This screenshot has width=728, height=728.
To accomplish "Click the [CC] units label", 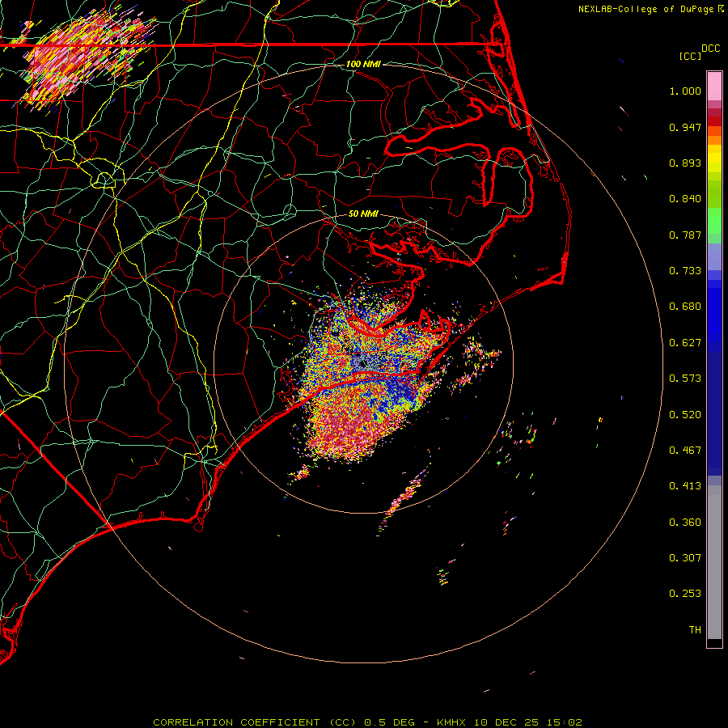I will (x=690, y=56).
